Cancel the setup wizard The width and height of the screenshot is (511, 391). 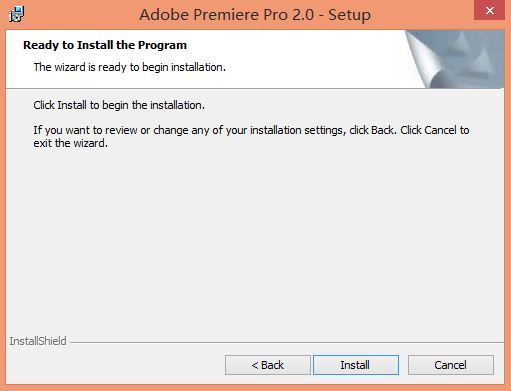coord(451,365)
